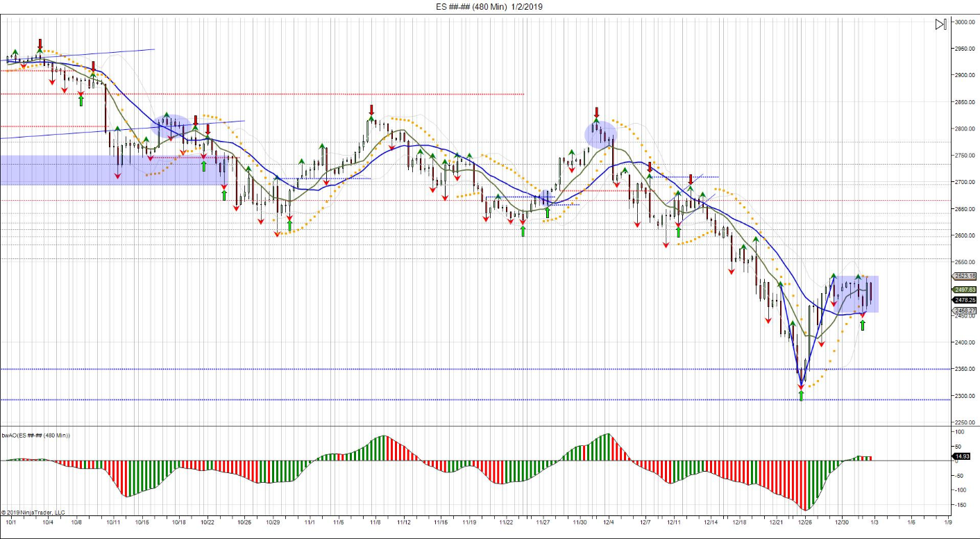Click the 2900.00 price axis label
980x539 pixels.
click(966, 75)
